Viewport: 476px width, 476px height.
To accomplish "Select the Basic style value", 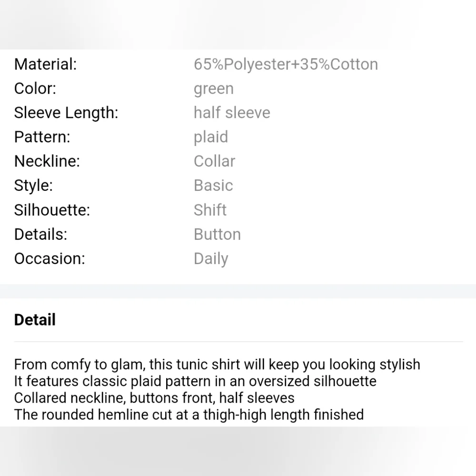I will 213,186.
